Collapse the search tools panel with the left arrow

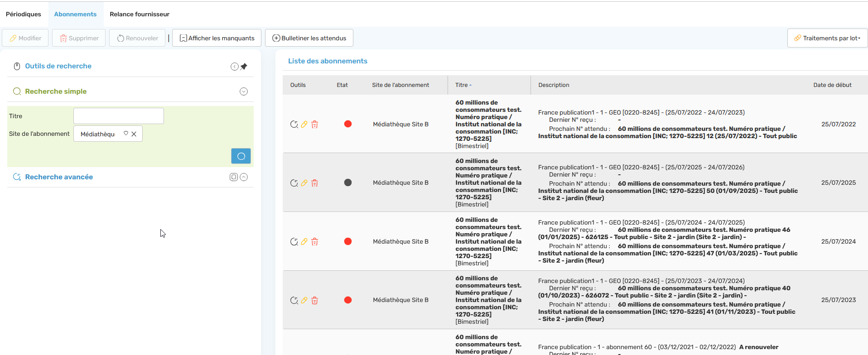[x=234, y=67]
